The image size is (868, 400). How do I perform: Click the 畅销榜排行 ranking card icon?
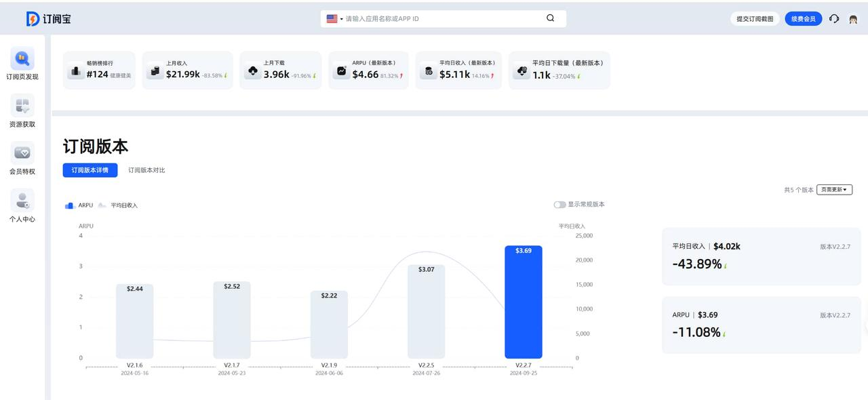75,71
